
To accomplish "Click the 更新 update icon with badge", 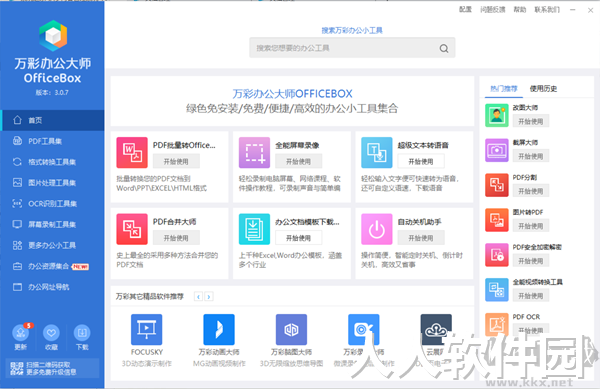I will tap(21, 333).
